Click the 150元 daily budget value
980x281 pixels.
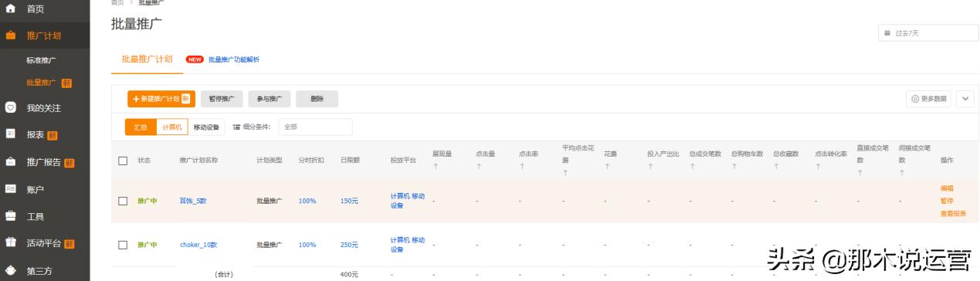point(349,201)
